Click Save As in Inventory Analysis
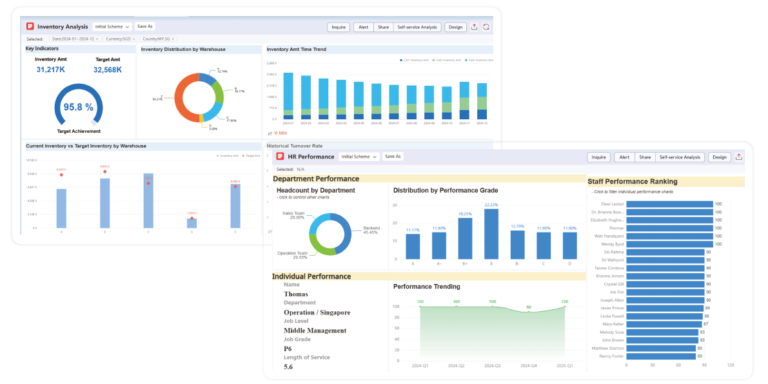 click(x=145, y=26)
